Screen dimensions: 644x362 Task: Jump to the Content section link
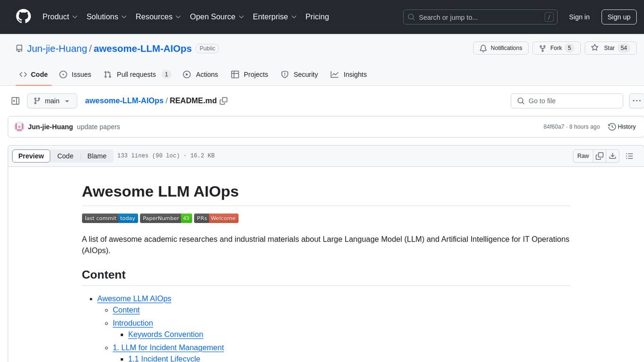point(126,310)
